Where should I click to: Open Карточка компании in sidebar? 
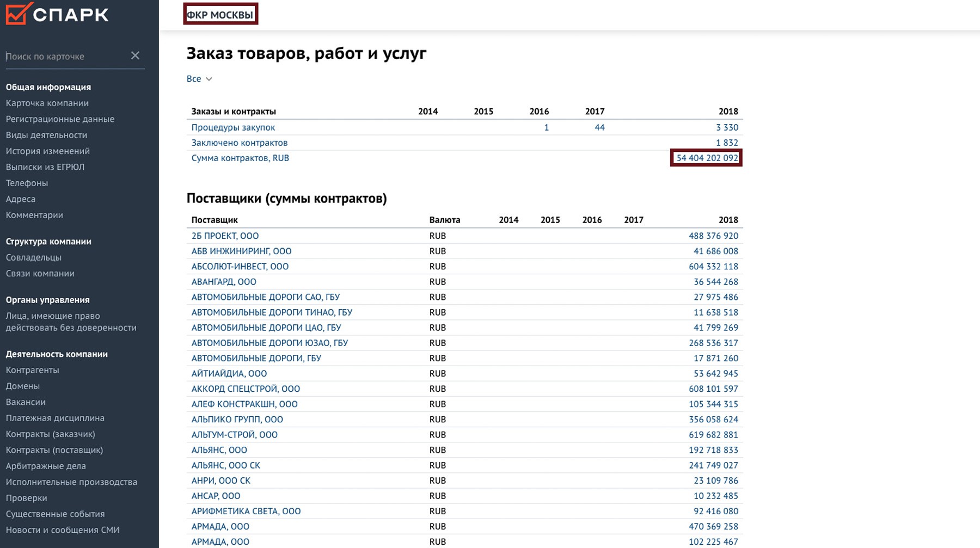[x=47, y=103]
